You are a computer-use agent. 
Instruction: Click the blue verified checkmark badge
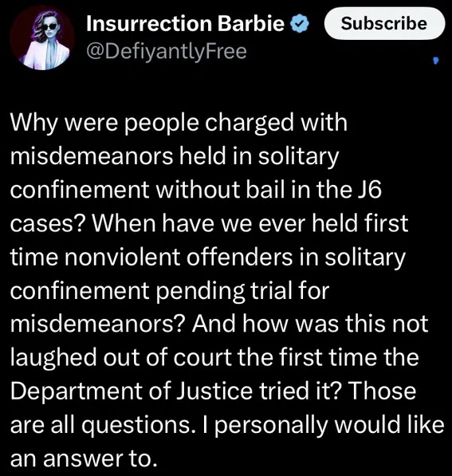pyautogui.click(x=300, y=23)
